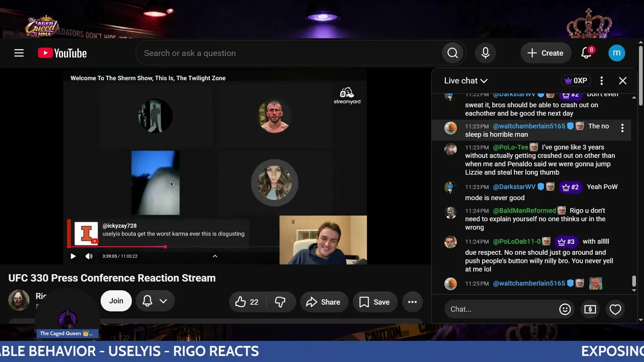This screenshot has height=362, width=644.
Task: Click the video title 'UFC 330 Press Conference Reaction Stream'
Action: (x=112, y=278)
